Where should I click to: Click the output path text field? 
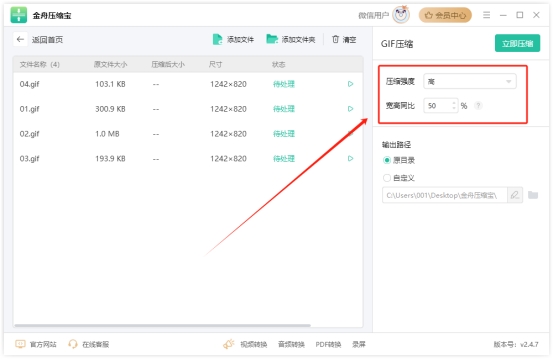click(x=444, y=195)
